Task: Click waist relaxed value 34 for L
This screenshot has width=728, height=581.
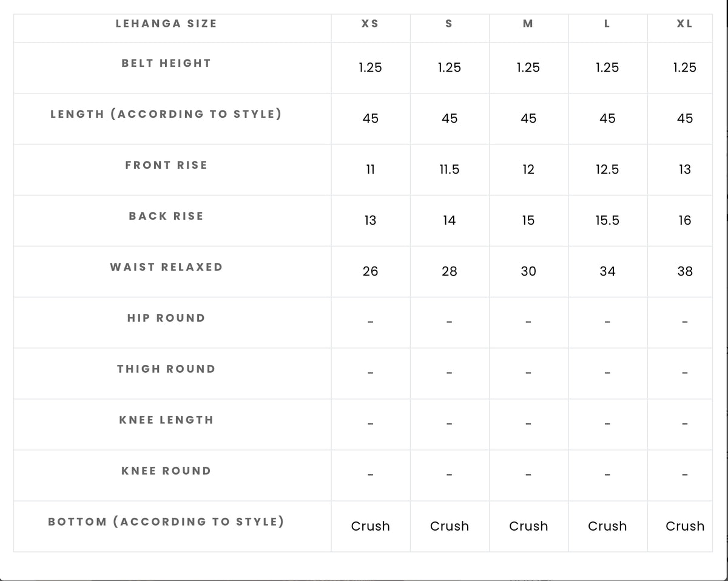Action: [x=607, y=271]
